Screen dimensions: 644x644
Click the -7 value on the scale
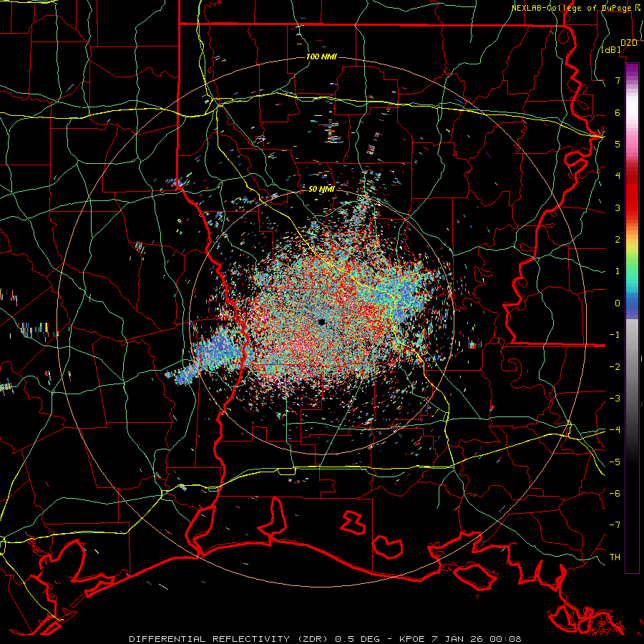[615, 525]
